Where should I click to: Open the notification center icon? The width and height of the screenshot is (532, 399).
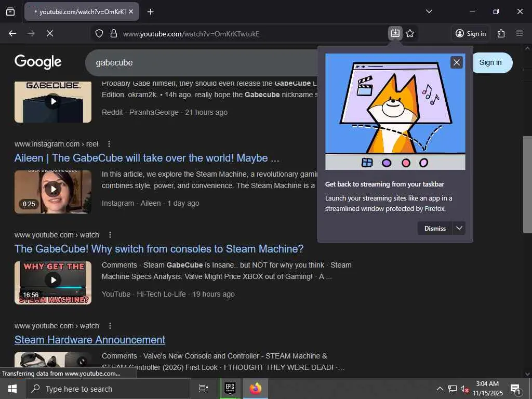point(515,389)
